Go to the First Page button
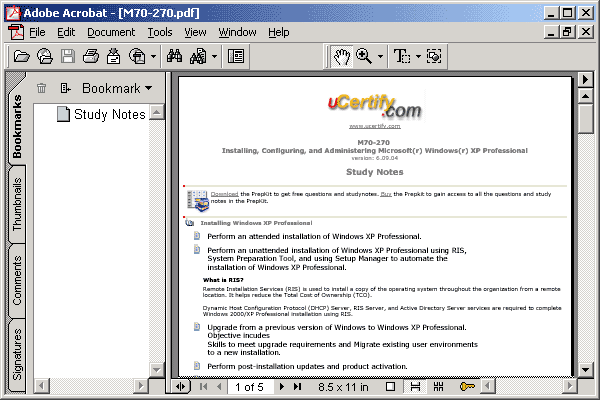The image size is (600, 400). pos(204,387)
